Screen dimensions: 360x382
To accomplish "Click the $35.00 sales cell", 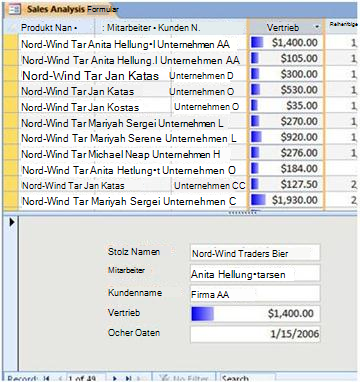I will (286, 106).
